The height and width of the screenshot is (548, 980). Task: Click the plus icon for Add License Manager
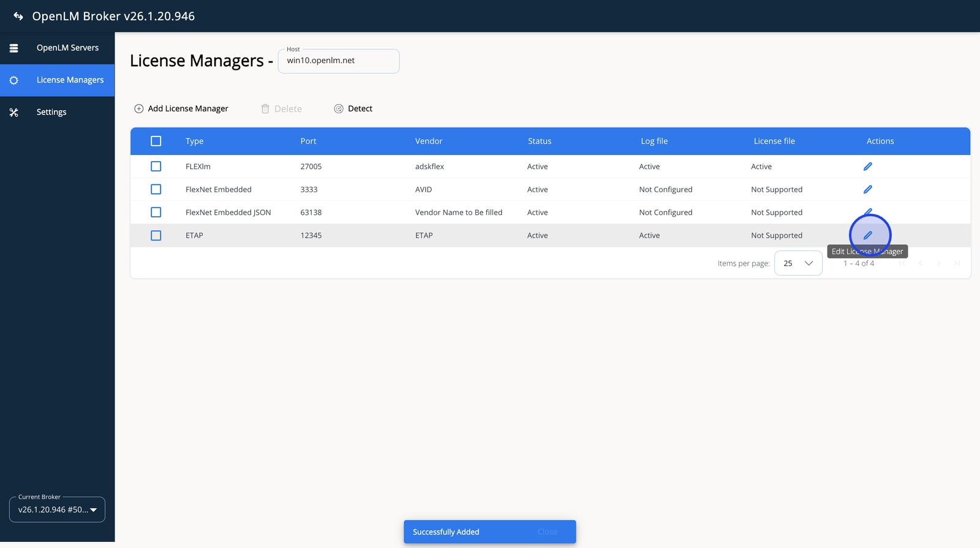[139, 109]
